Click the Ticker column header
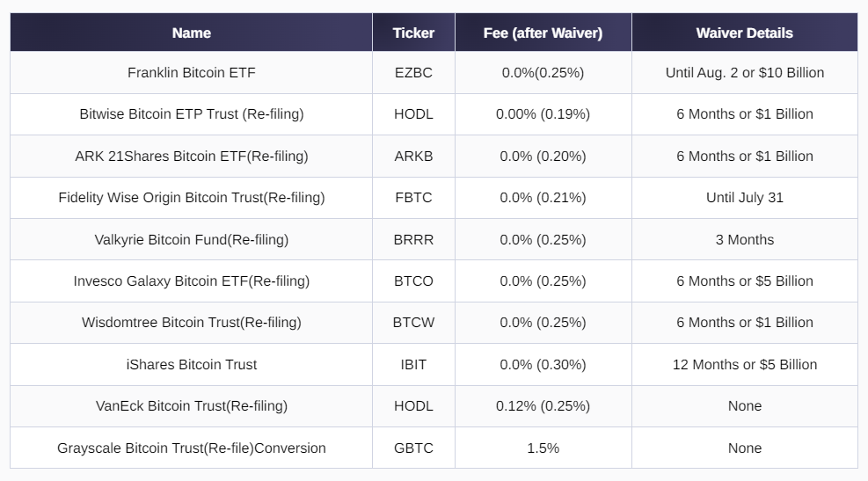Image resolution: width=868 pixels, height=481 pixels. click(x=413, y=33)
